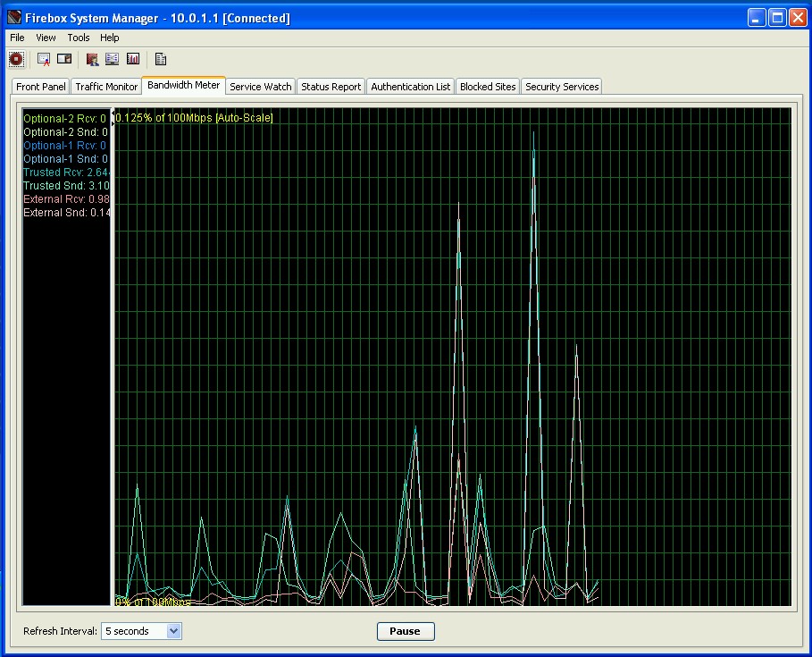Click the split window panel toolbar icon
This screenshot has height=657, width=812.
point(64,59)
